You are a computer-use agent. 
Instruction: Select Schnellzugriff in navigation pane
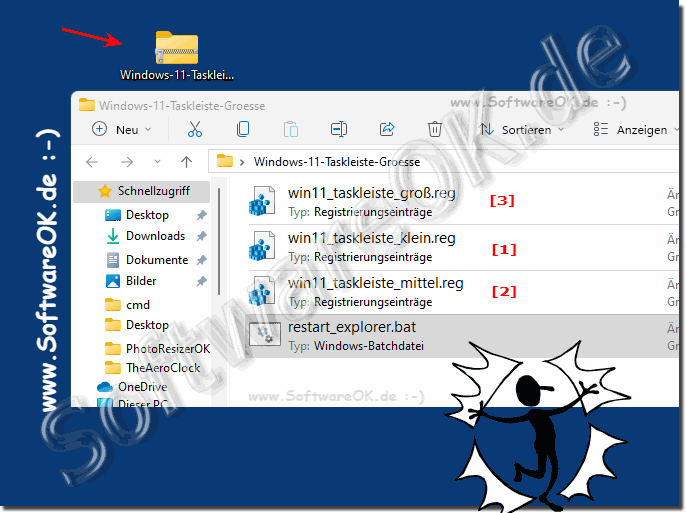tap(142, 192)
